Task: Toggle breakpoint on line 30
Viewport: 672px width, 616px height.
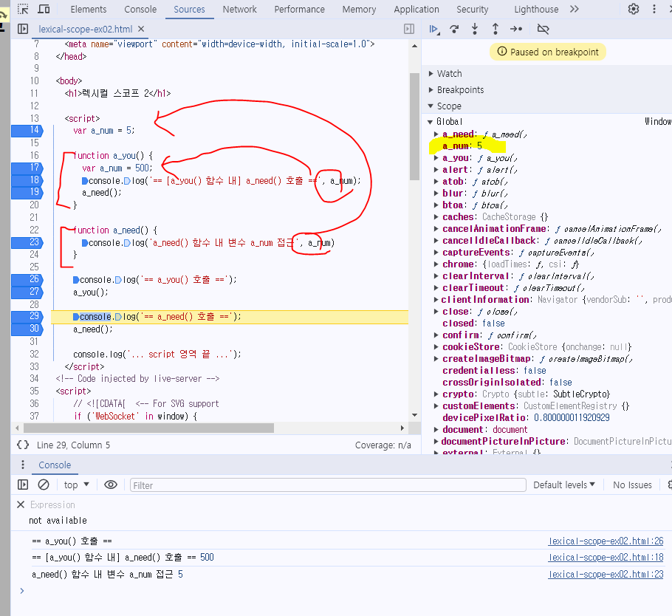Action: point(27,329)
